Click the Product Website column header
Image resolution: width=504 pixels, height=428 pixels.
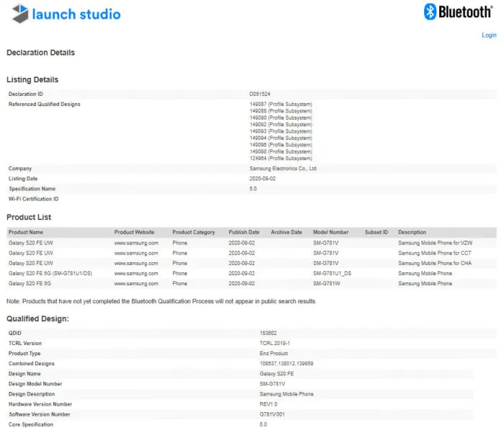[x=135, y=232]
